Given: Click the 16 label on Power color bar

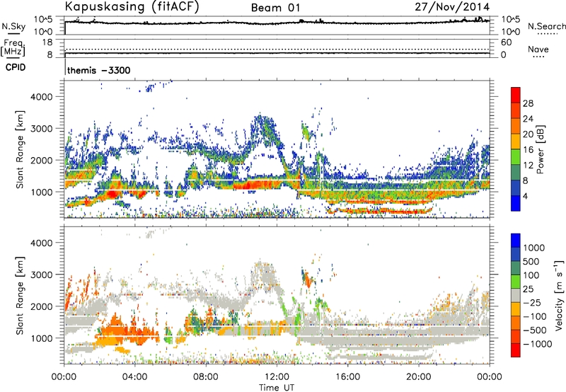Looking at the screenshot, I should point(528,149).
